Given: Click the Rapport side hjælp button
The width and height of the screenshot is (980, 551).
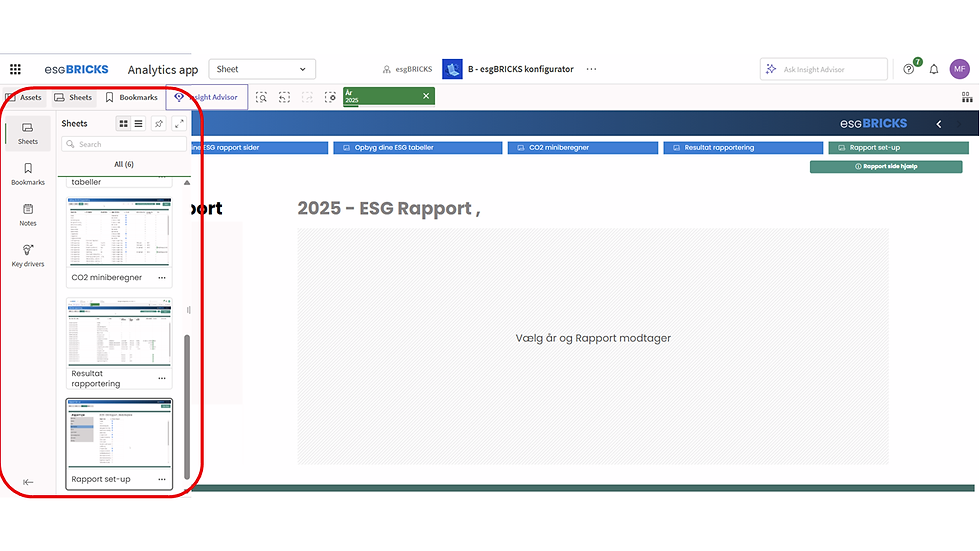Looking at the screenshot, I should [886, 167].
